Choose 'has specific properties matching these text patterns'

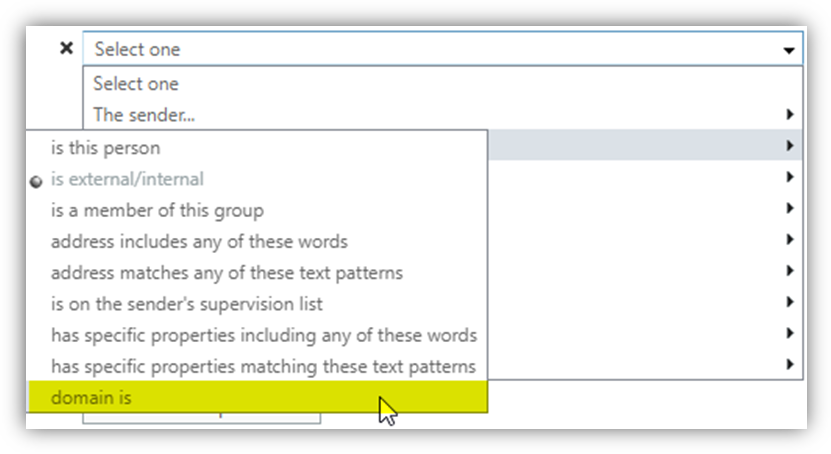click(x=263, y=366)
